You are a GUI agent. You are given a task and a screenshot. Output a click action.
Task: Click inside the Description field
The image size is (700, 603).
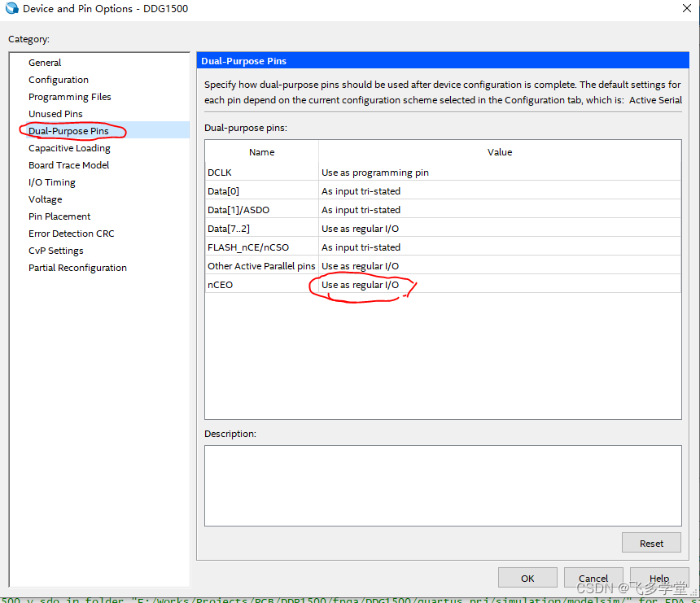point(442,484)
